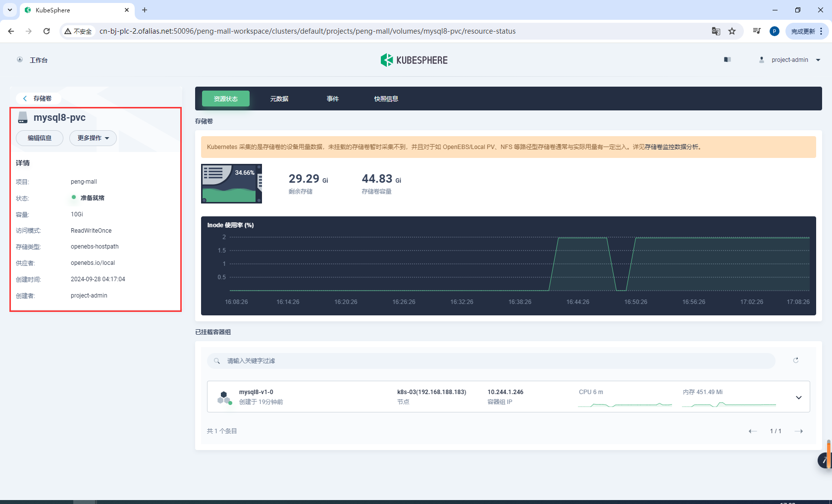Screen dimensions: 832x504
Task: Click the user avatar icon beside project-admin
Action: click(762, 59)
